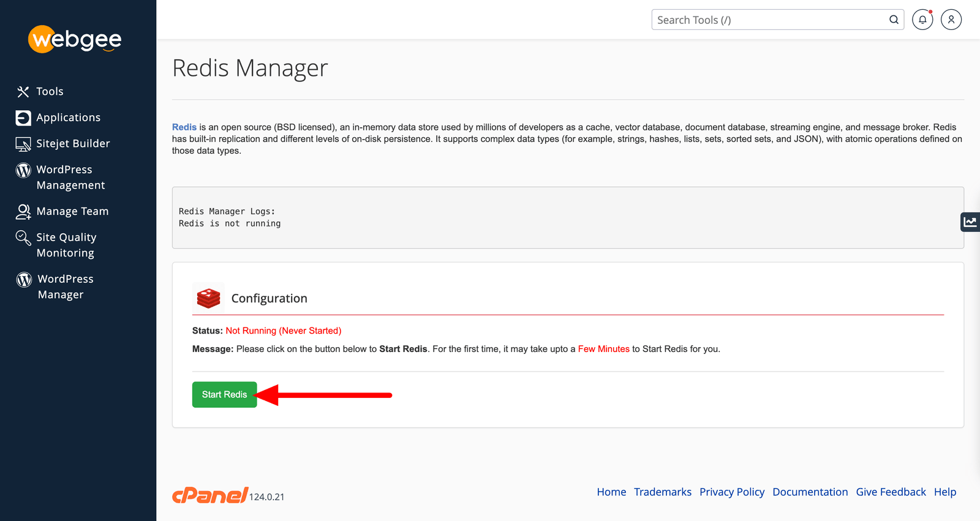980x521 pixels.
Task: Open Tools in the sidebar
Action: click(x=50, y=91)
